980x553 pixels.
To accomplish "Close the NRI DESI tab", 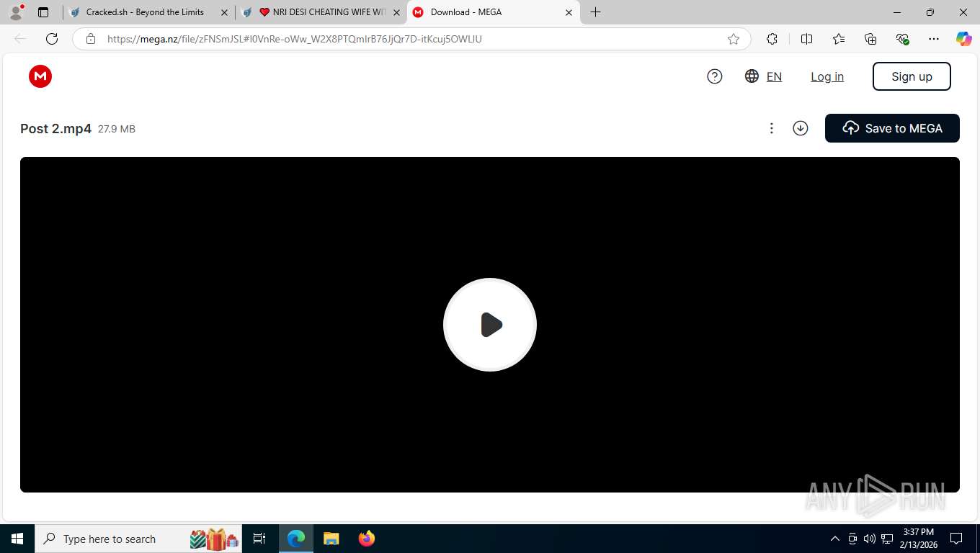I will pos(396,12).
